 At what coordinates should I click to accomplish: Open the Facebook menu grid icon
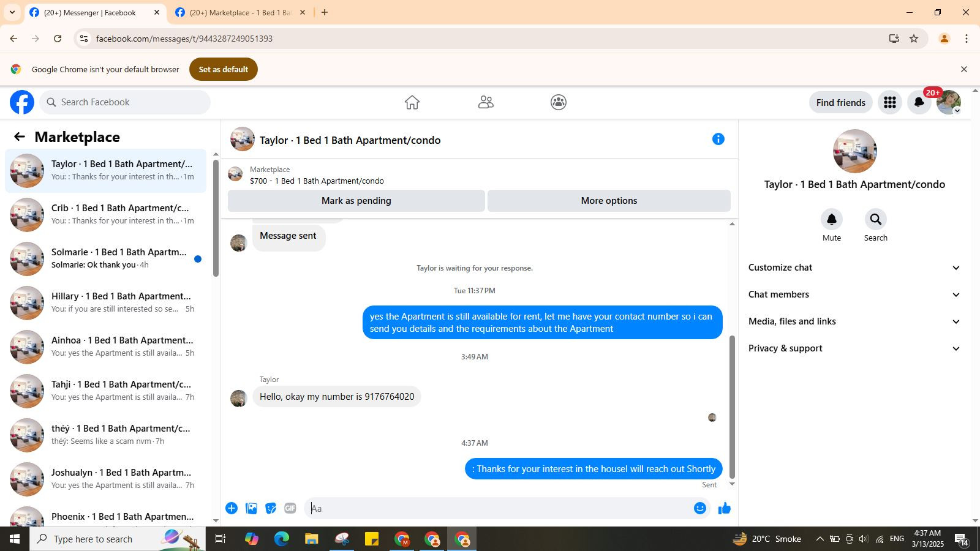click(x=890, y=102)
